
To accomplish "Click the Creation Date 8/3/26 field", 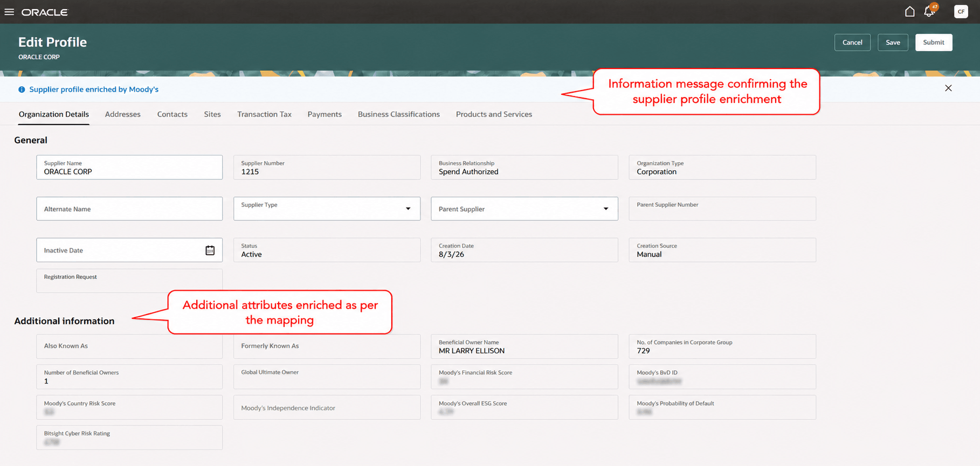I will tap(524, 250).
